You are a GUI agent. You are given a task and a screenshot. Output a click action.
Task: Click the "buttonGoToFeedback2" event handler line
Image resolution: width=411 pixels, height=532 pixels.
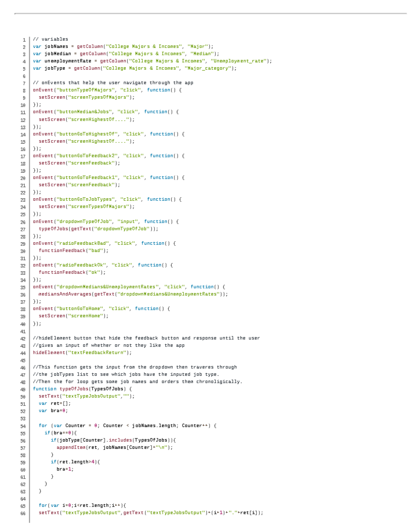click(x=108, y=156)
